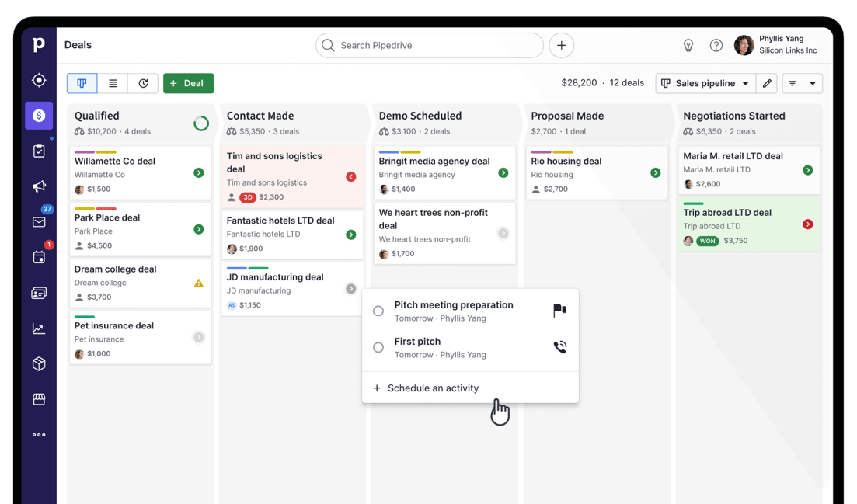This screenshot has width=857, height=504.
Task: Switch to the list view toggle
Action: (x=113, y=83)
